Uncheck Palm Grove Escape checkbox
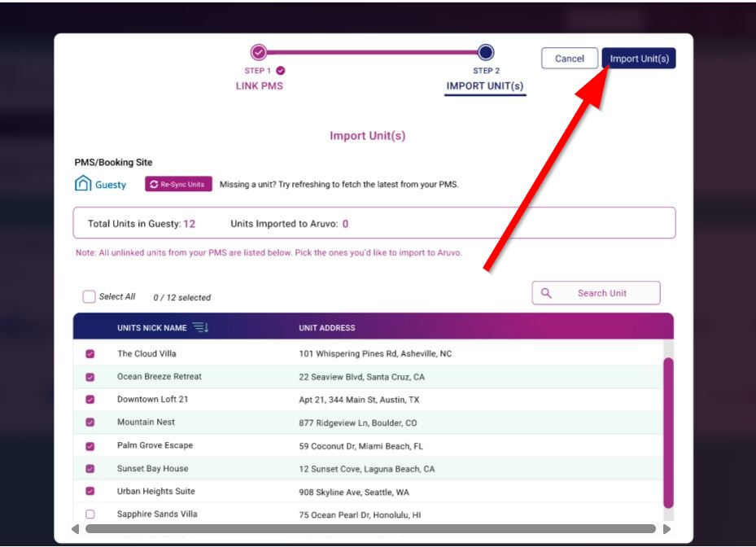The height and width of the screenshot is (547, 756). point(90,446)
